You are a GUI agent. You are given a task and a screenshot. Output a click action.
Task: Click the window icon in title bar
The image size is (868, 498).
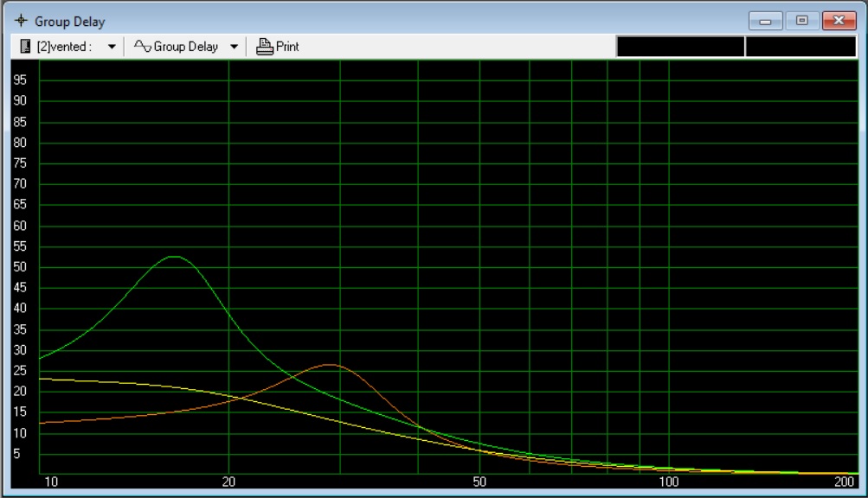point(20,21)
